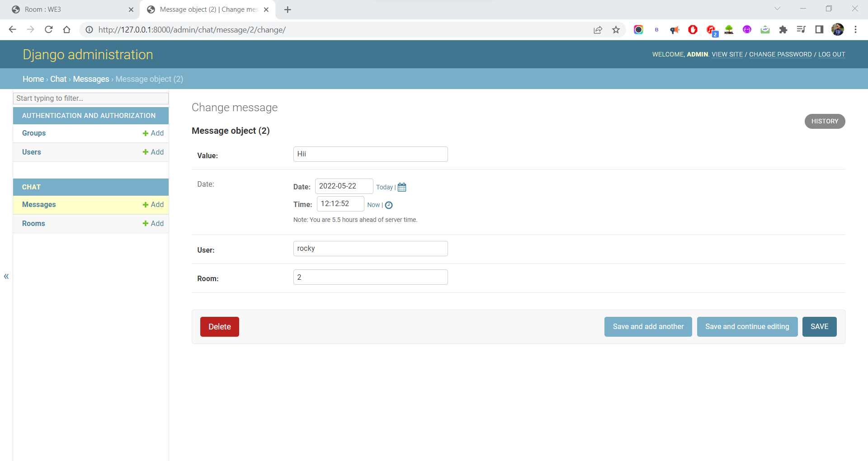Click Save and continue editing
The width and height of the screenshot is (868, 461).
tap(747, 327)
